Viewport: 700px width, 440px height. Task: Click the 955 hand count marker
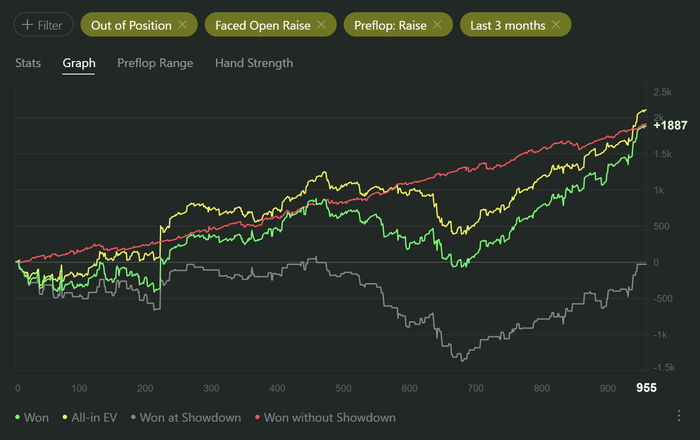coord(647,387)
